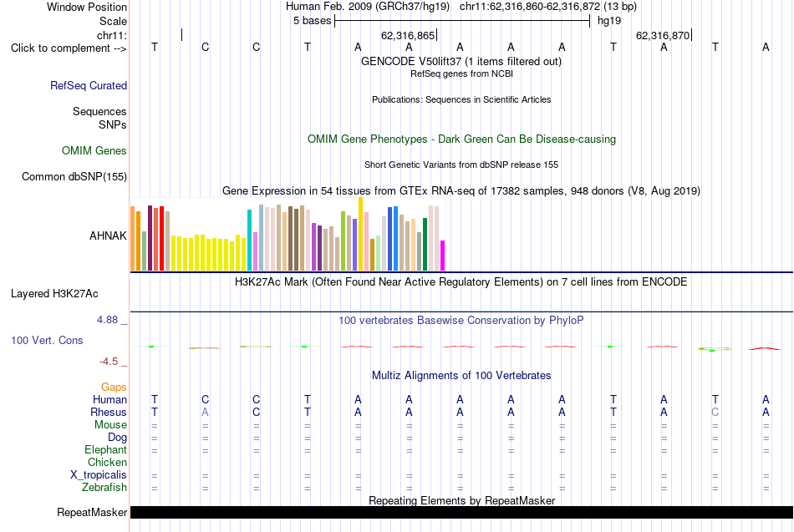Click the Rhesus species label
The image size is (794, 532).
[x=109, y=412]
